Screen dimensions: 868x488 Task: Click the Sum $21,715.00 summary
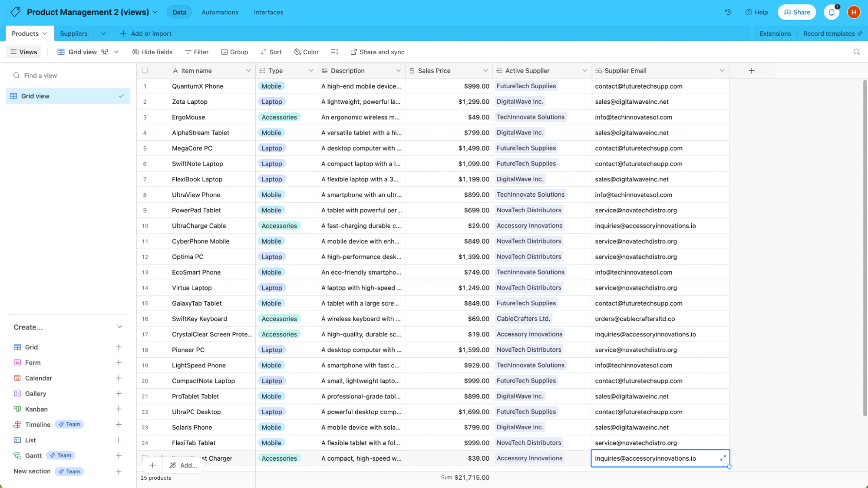click(x=465, y=478)
